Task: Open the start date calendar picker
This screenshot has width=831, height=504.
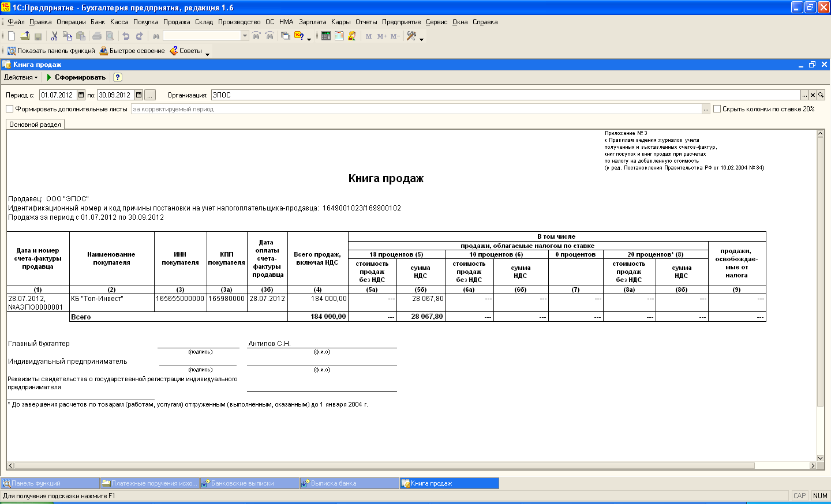Action: [81, 95]
